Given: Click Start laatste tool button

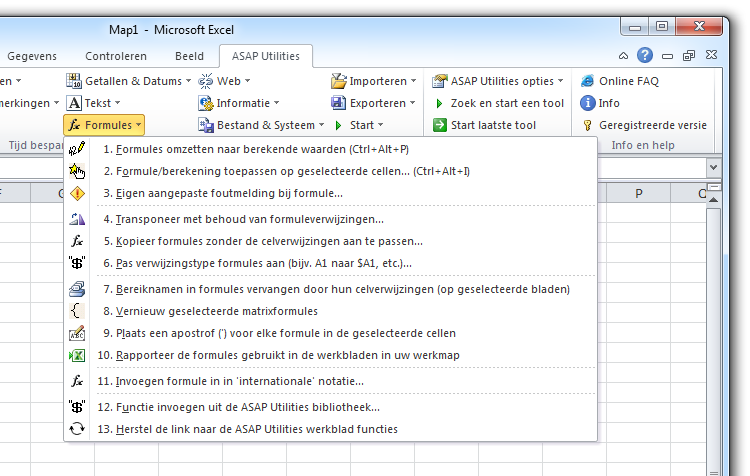Looking at the screenshot, I should coord(484,125).
